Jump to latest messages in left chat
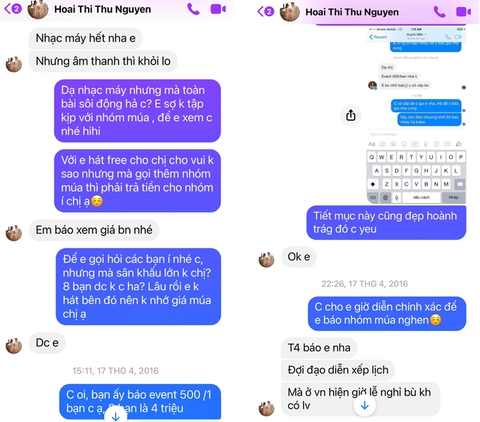The image size is (480, 422). [x=116, y=416]
